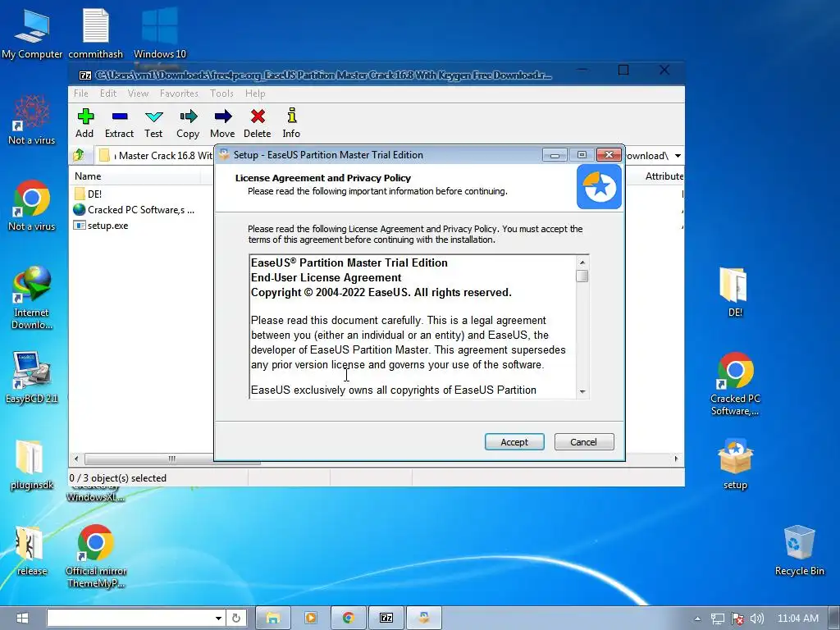Click the Test toolbar icon
The width and height of the screenshot is (840, 630).
[153, 123]
